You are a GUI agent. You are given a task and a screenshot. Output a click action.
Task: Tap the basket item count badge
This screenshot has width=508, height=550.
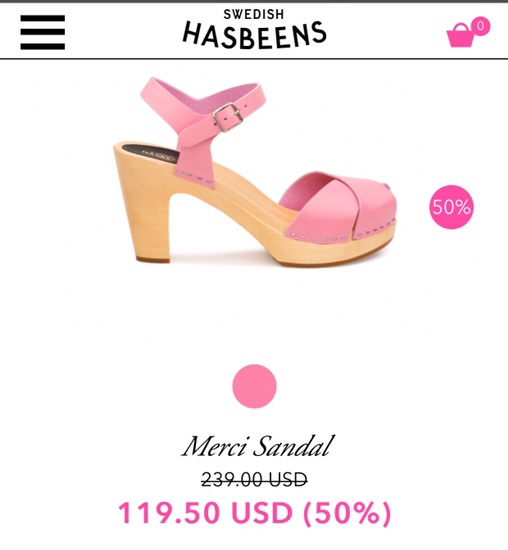point(481,26)
